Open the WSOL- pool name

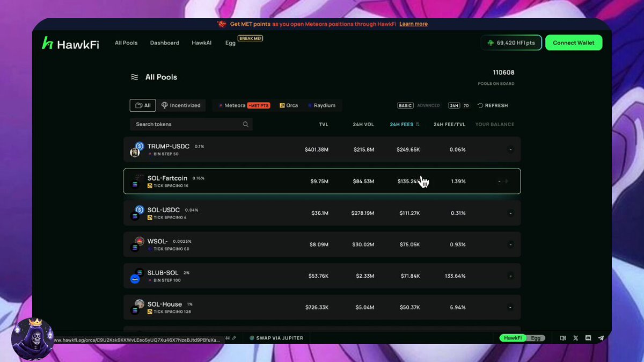[158, 241]
